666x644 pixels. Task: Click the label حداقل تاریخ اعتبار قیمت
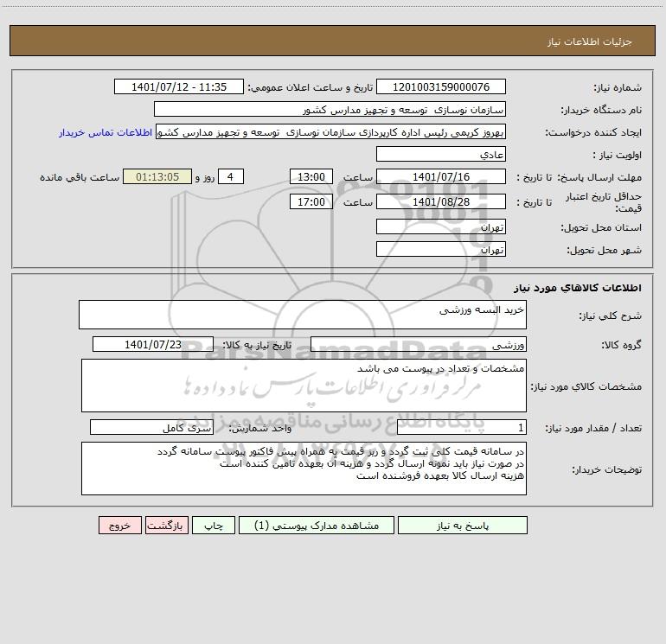point(604,202)
